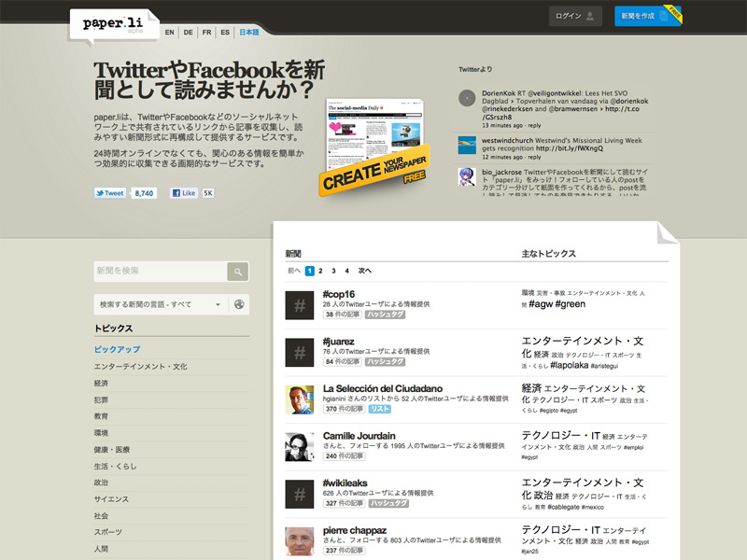Viewport: 747px width, 560px height.
Task: Go to pagination page 3
Action: (x=333, y=271)
